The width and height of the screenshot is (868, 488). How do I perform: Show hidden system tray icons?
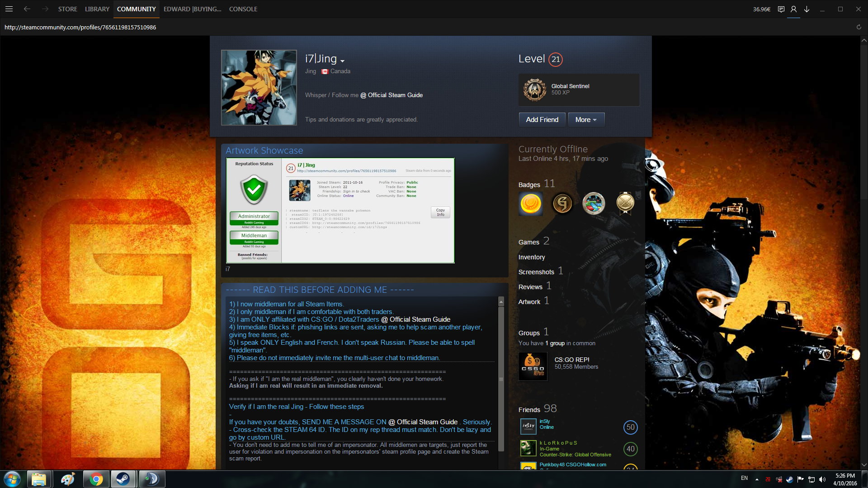[757, 479]
